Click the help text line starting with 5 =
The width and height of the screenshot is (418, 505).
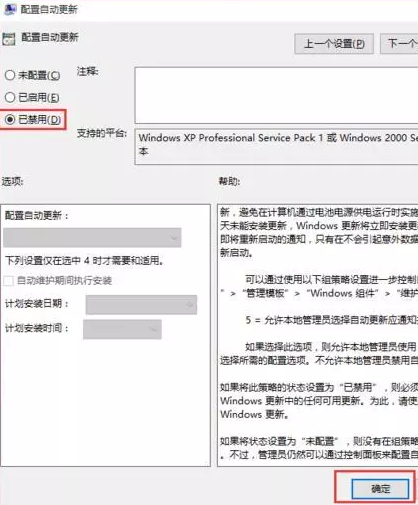click(332, 320)
